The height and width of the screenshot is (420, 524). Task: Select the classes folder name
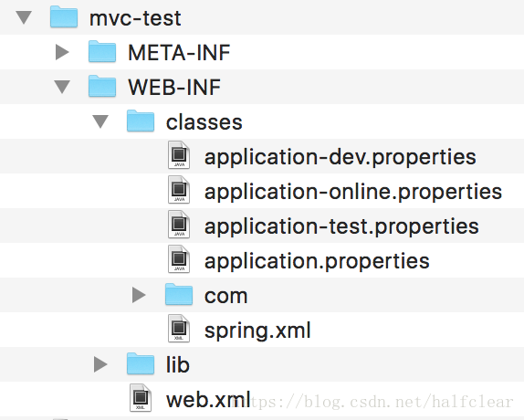pyautogui.click(x=204, y=122)
